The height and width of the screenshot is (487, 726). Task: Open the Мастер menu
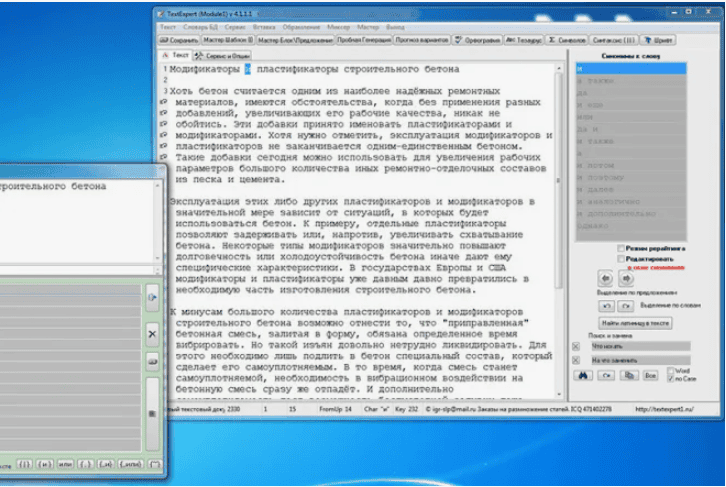point(368,27)
